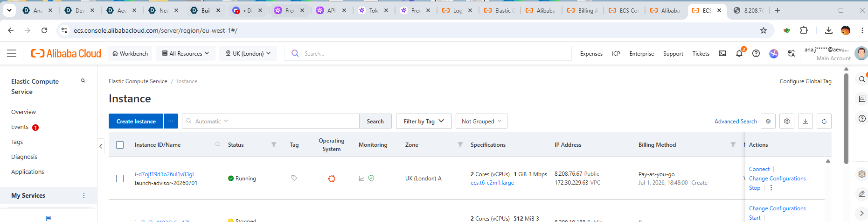The image size is (868, 222).
Task: Open the hamburger navigation menu
Action: click(x=12, y=53)
